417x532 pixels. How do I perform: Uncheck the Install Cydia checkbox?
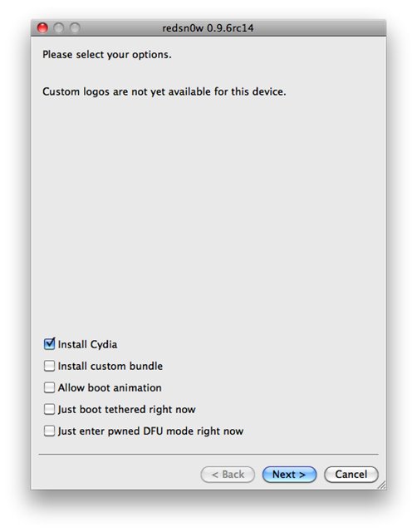(49, 344)
